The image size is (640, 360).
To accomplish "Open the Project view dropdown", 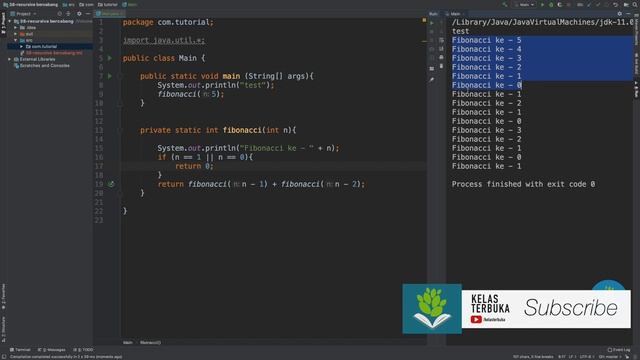I will pos(24,13).
